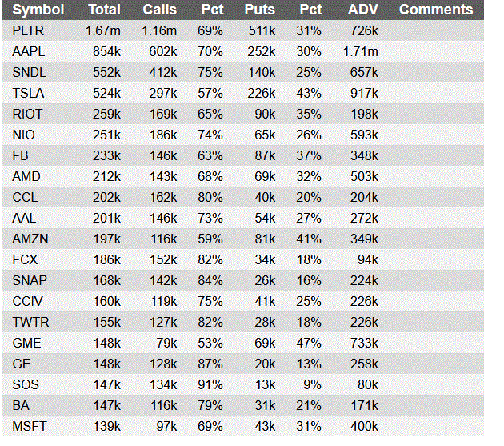Open the MSFT symbol row
504x446 pixels.
point(29,426)
